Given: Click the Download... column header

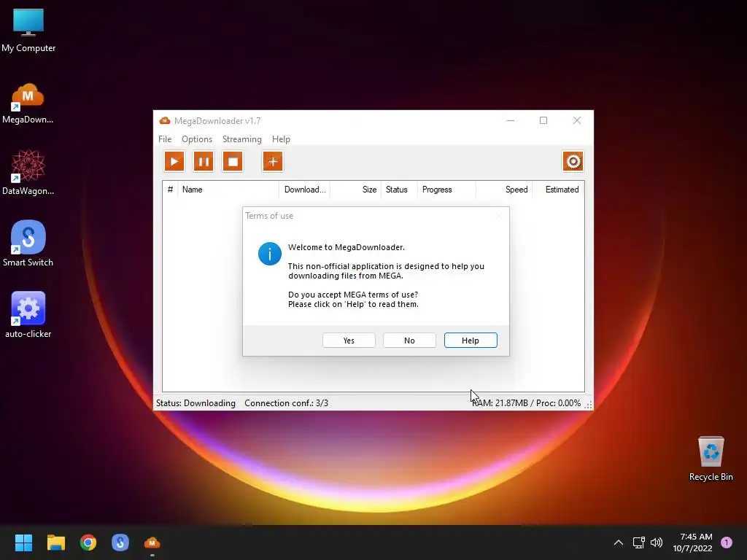Looking at the screenshot, I should (x=304, y=190).
